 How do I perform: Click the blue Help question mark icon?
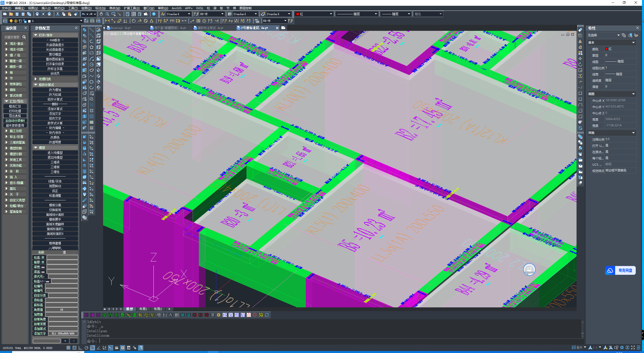click(154, 14)
